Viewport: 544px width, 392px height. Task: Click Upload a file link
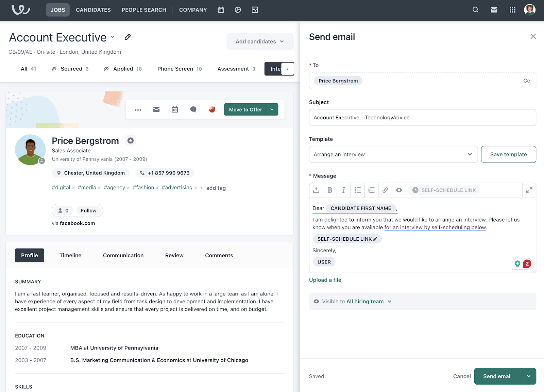(x=325, y=280)
